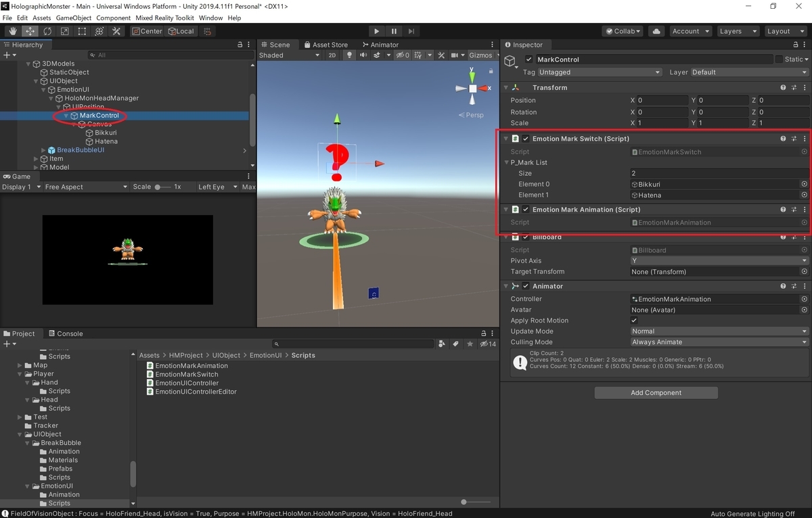Open the Component menu
The width and height of the screenshot is (812, 518).
pyautogui.click(x=114, y=18)
